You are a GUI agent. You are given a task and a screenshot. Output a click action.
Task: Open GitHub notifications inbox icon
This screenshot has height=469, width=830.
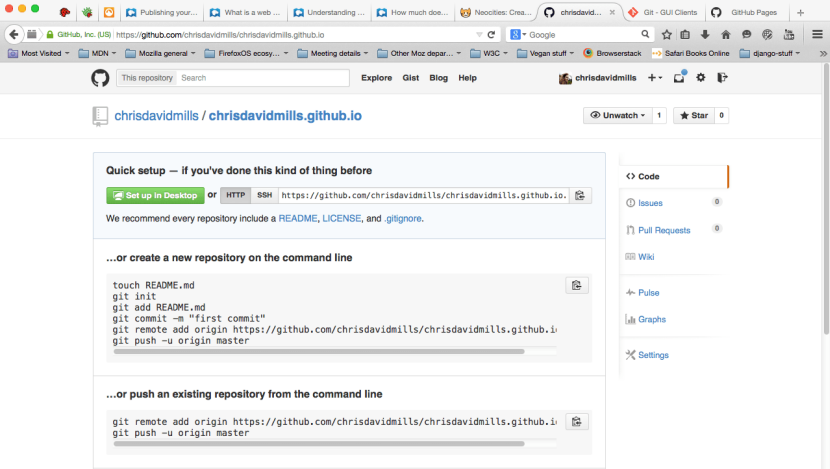tap(679, 77)
